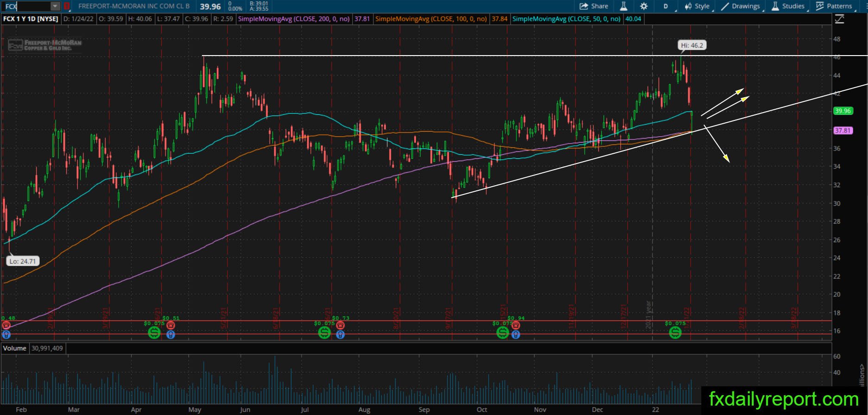The height and width of the screenshot is (415, 868).
Task: Click the chart scale icon above price axis
Action: point(839,19)
